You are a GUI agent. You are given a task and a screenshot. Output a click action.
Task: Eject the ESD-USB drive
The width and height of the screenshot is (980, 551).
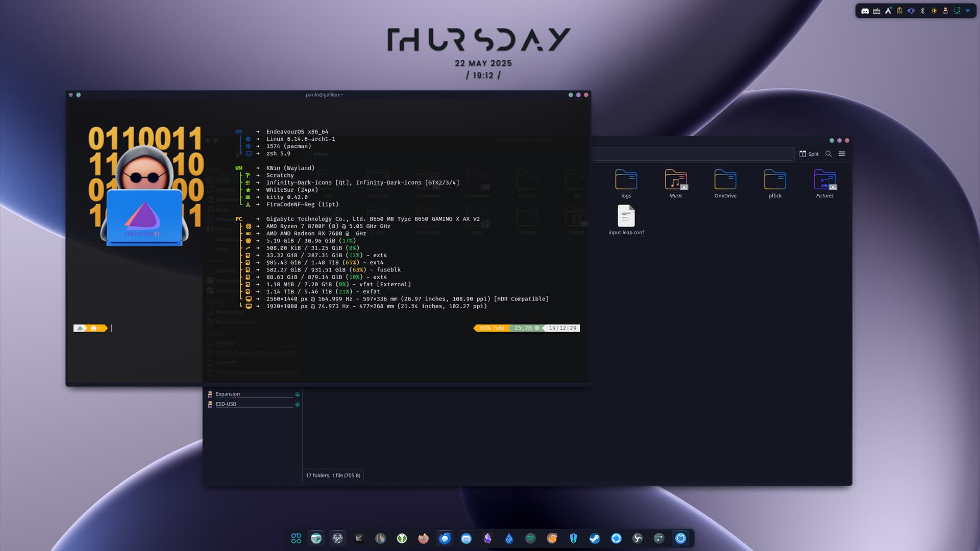[298, 405]
